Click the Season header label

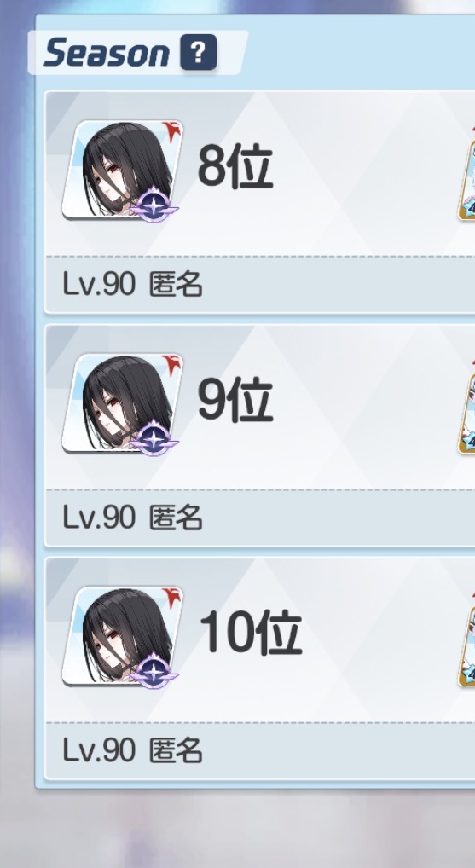click(x=107, y=53)
